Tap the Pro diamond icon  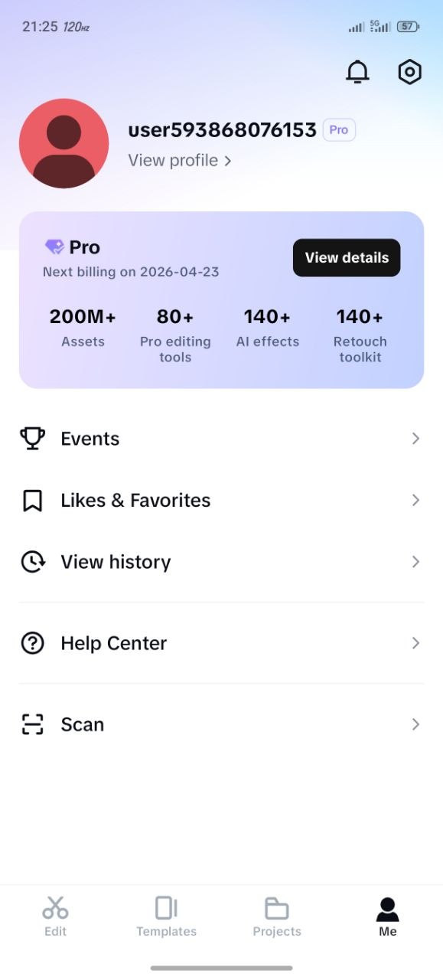point(54,247)
